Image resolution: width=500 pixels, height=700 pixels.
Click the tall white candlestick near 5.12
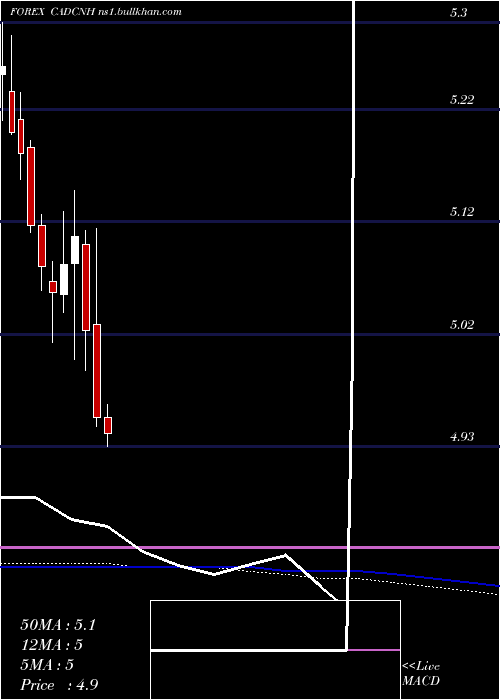coord(75,250)
